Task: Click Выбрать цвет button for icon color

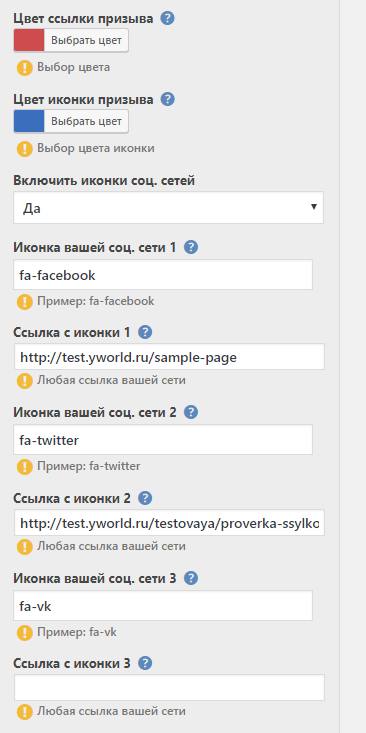Action: point(86,122)
